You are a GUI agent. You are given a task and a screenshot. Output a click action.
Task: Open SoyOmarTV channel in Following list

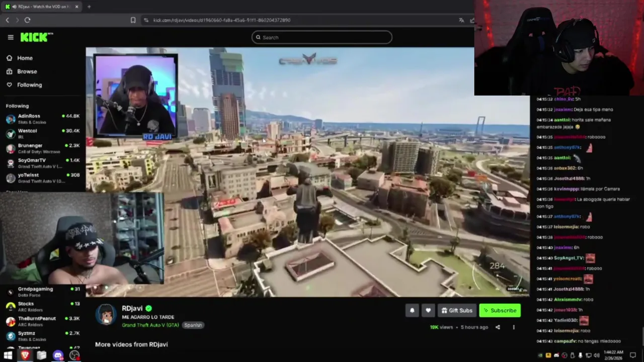(x=43, y=163)
